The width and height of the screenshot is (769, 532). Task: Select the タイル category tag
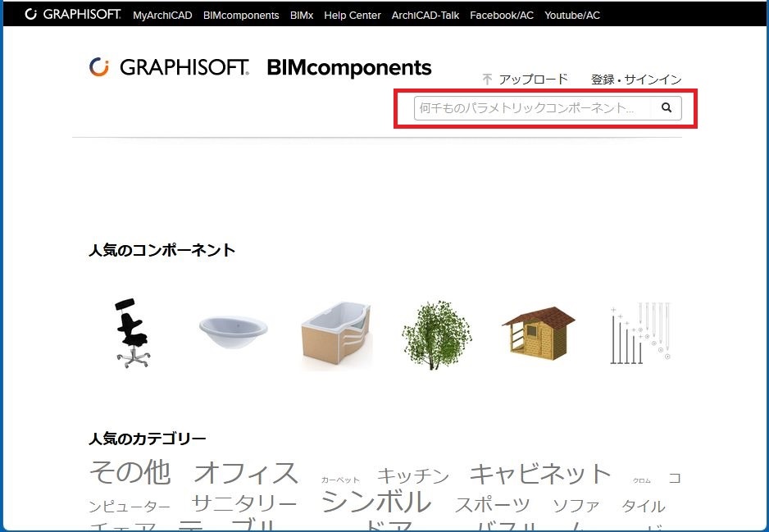click(x=643, y=506)
